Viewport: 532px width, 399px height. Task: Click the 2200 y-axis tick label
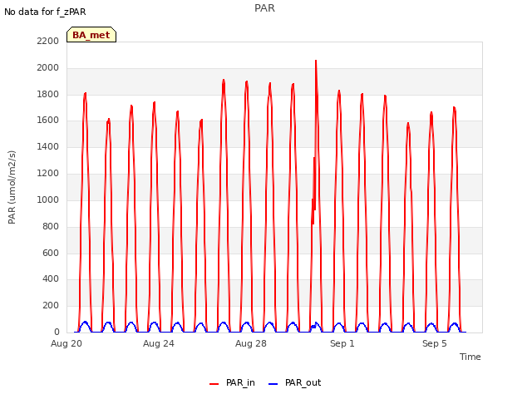[x=48, y=41]
